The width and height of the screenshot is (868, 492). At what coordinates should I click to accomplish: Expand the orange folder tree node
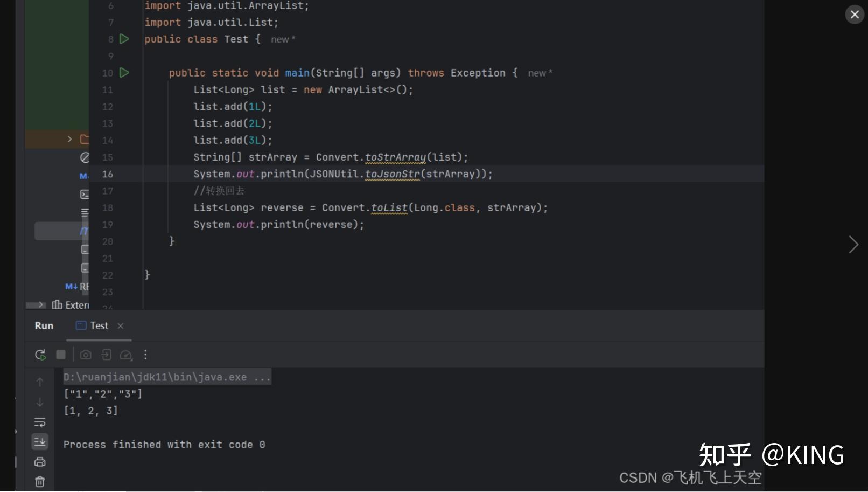coord(69,139)
